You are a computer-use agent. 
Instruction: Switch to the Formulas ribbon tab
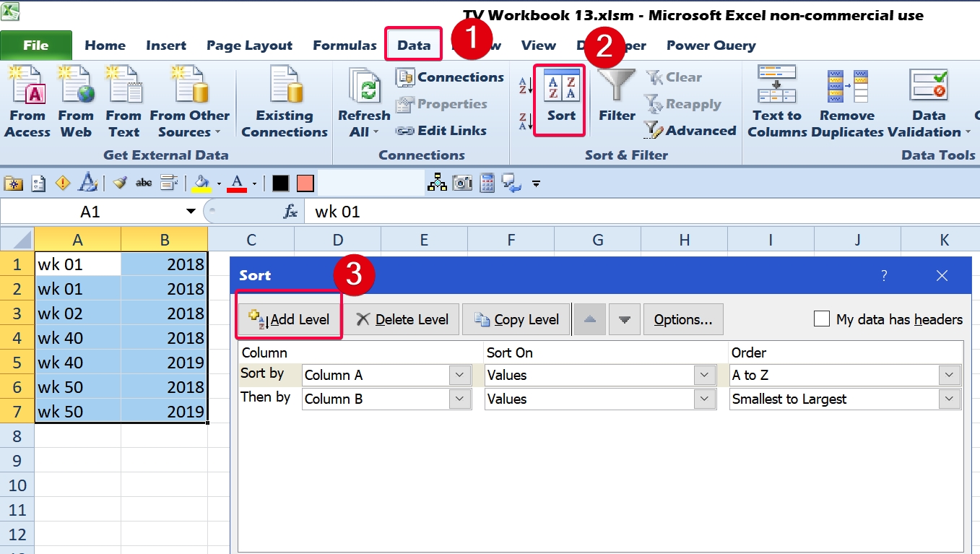(x=344, y=45)
